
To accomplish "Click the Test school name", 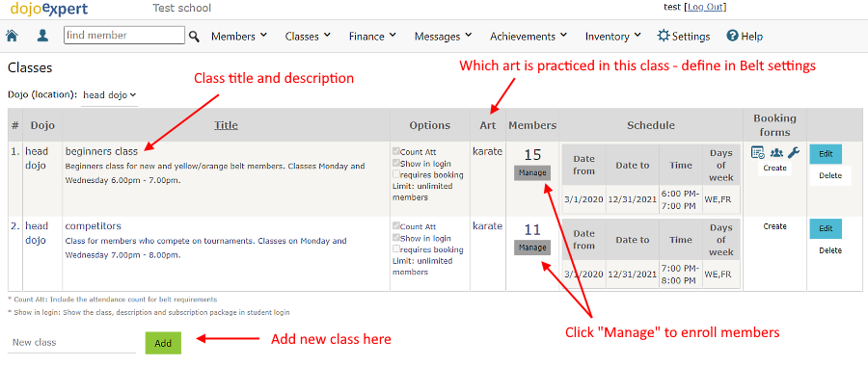I will pos(181,9).
